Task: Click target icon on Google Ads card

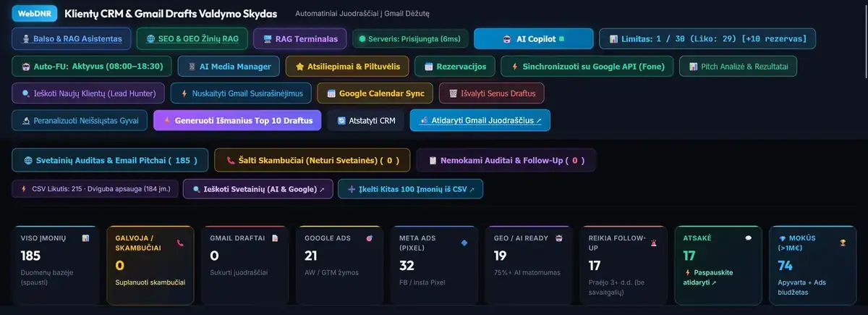Action: (x=370, y=238)
